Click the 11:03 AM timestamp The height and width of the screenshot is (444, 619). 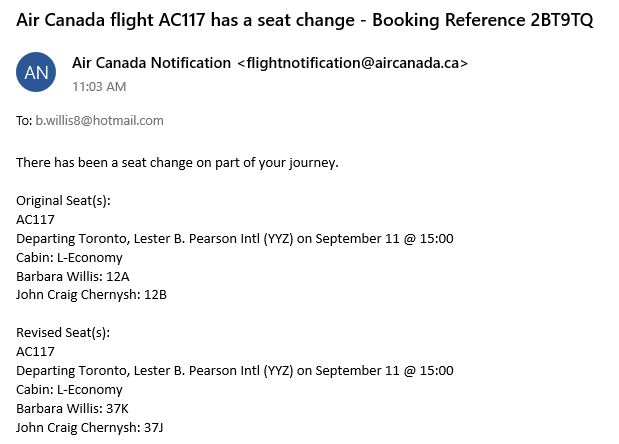[x=99, y=86]
